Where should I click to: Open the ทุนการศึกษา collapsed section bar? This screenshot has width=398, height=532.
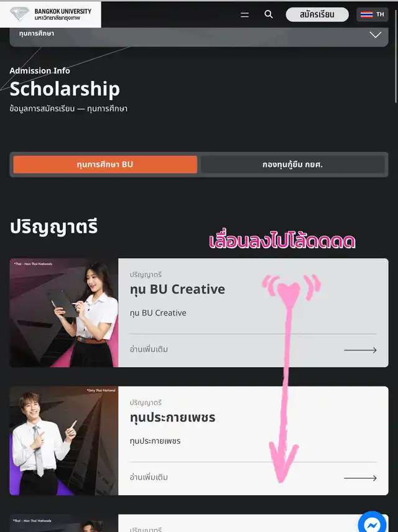coord(199,37)
